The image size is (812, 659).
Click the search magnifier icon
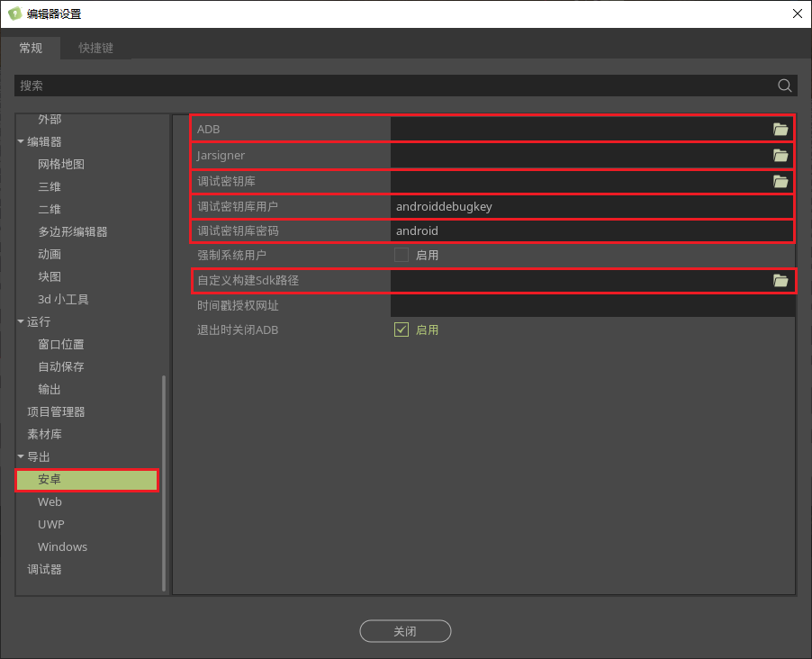coord(785,86)
